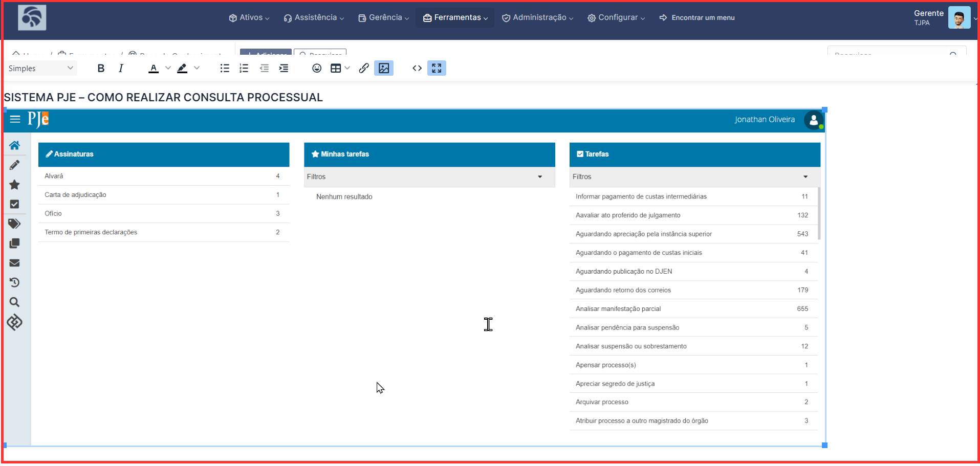Screen dimensions: 980x466
Task: Click the application logo at top left
Action: 32,18
